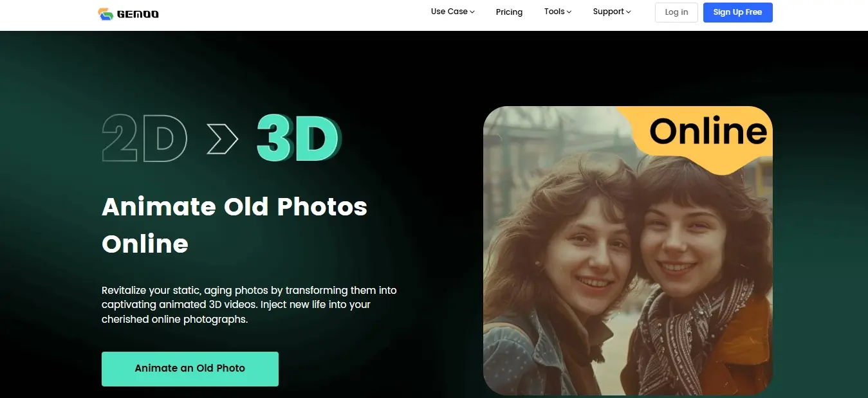Open the Support menu label
Screen dimensions: 868x398
pyautogui.click(x=608, y=12)
